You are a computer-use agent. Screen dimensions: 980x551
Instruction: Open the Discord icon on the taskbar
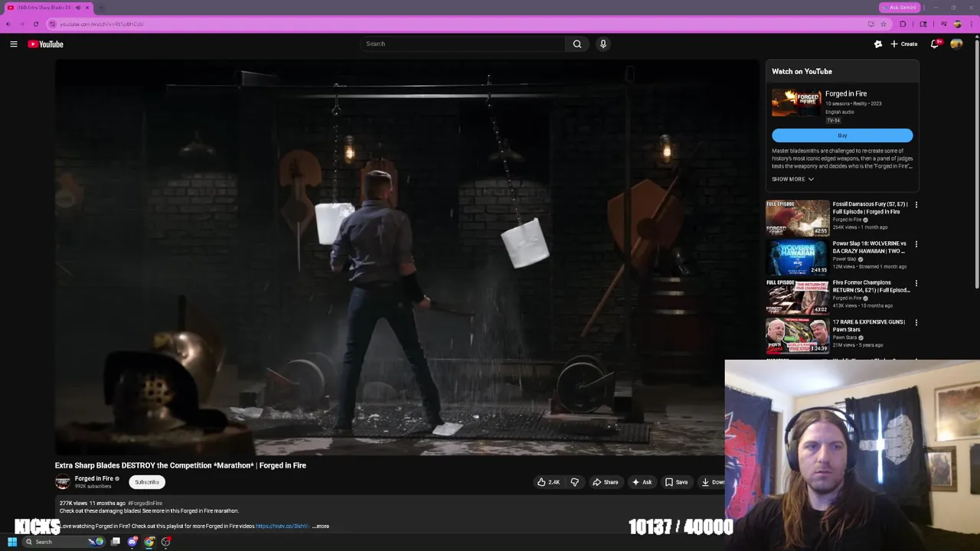[132, 542]
